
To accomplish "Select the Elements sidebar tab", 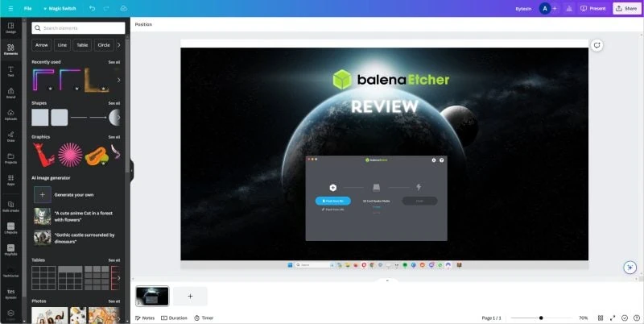I will [x=10, y=50].
